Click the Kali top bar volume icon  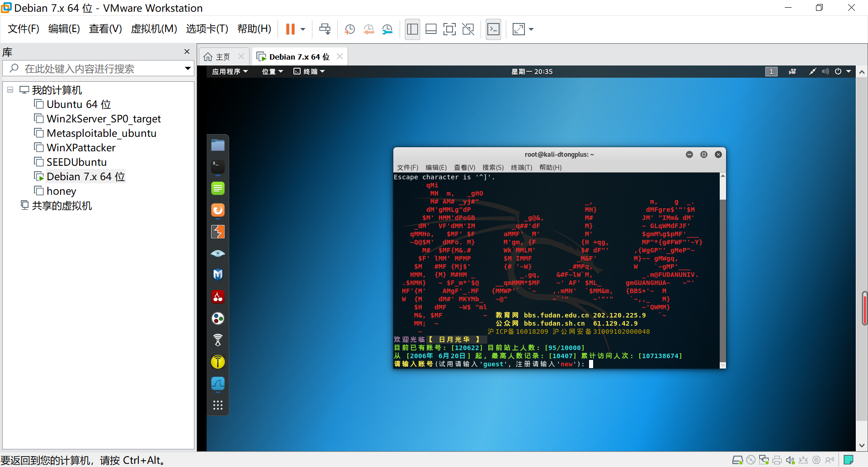click(x=825, y=71)
